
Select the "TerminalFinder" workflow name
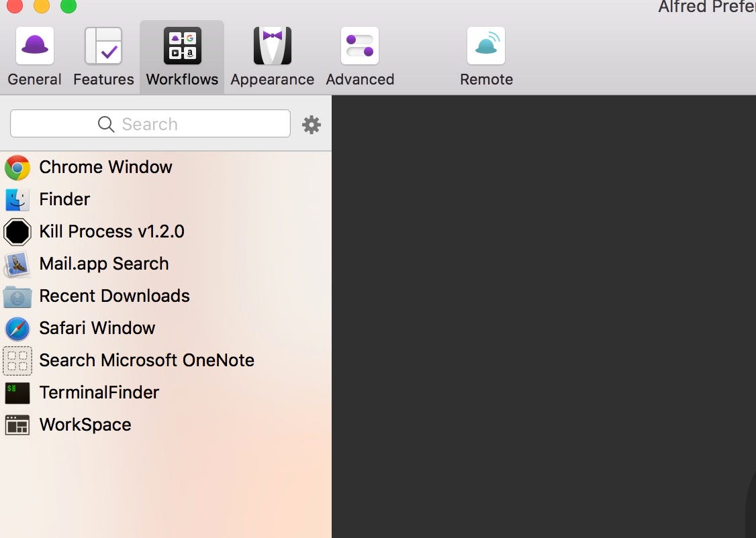point(99,393)
